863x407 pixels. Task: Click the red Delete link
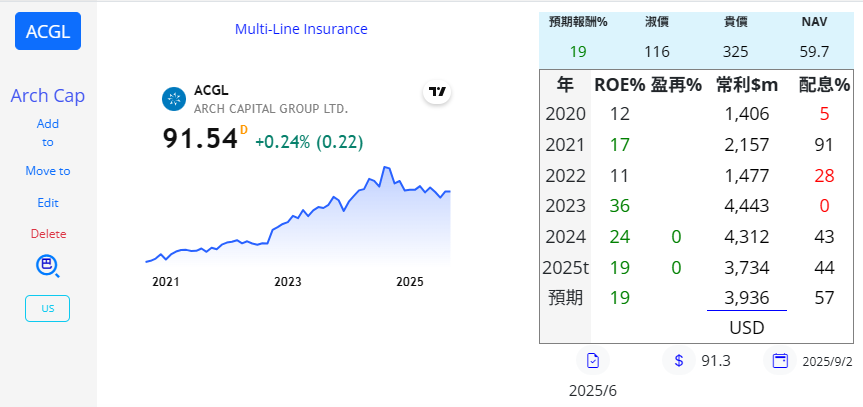click(x=48, y=234)
